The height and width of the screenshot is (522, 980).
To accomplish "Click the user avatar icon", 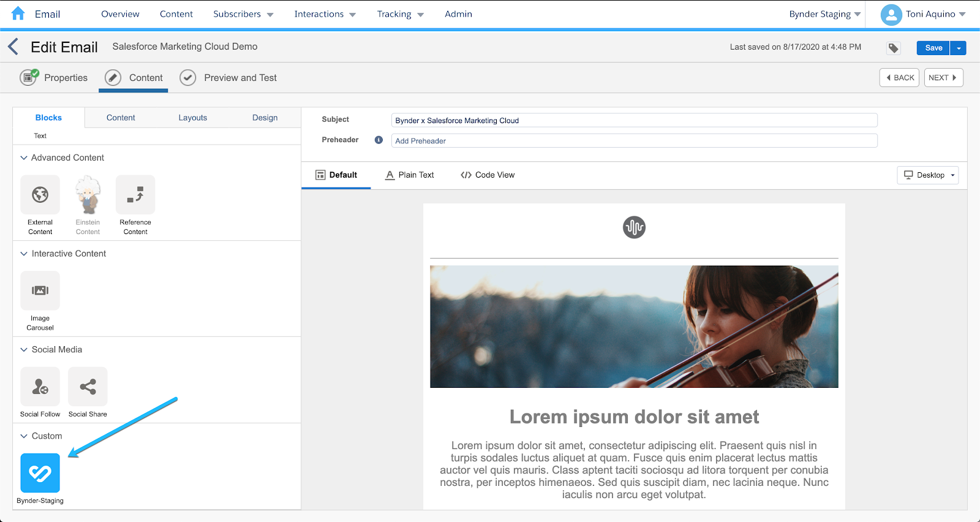I will (891, 15).
